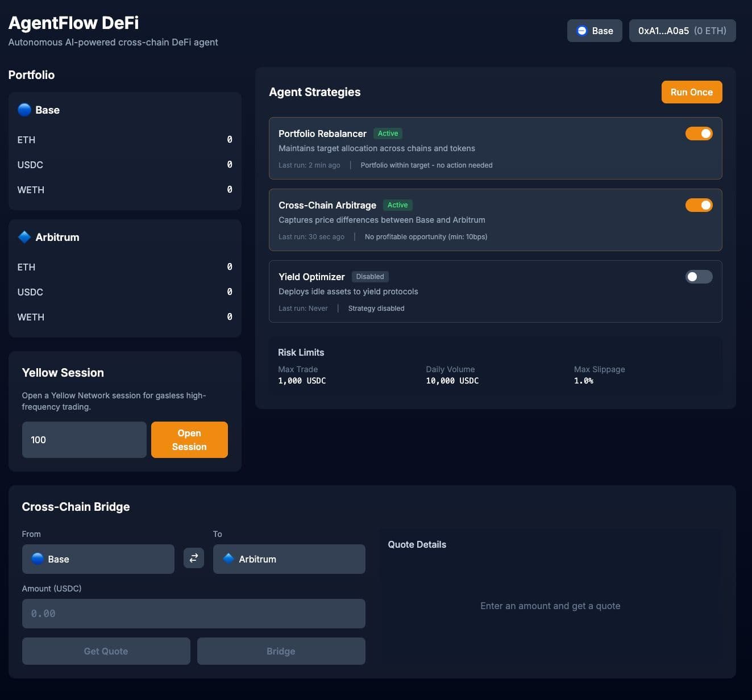752x700 pixels.
Task: Click 'Enter an amount and get a quote'
Action: point(550,606)
